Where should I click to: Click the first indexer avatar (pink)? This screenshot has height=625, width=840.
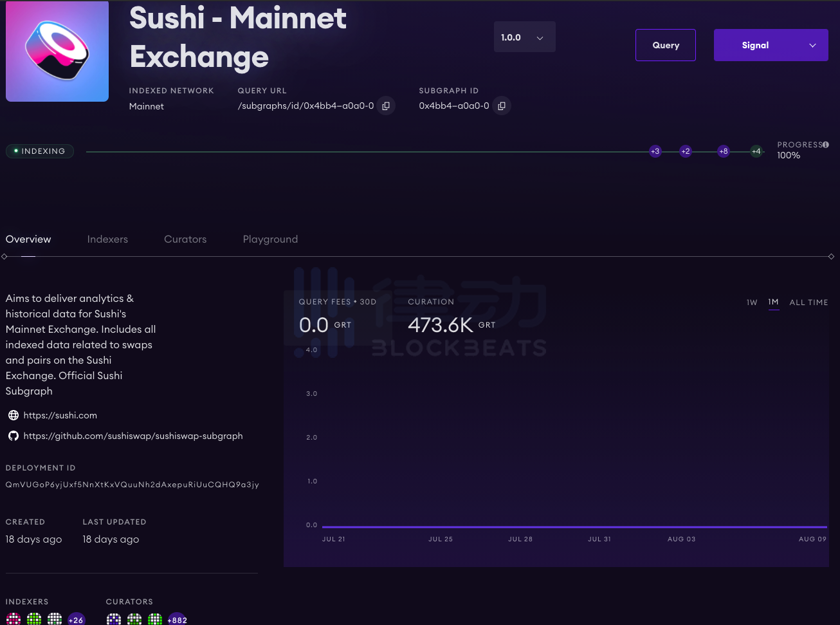pyautogui.click(x=14, y=620)
